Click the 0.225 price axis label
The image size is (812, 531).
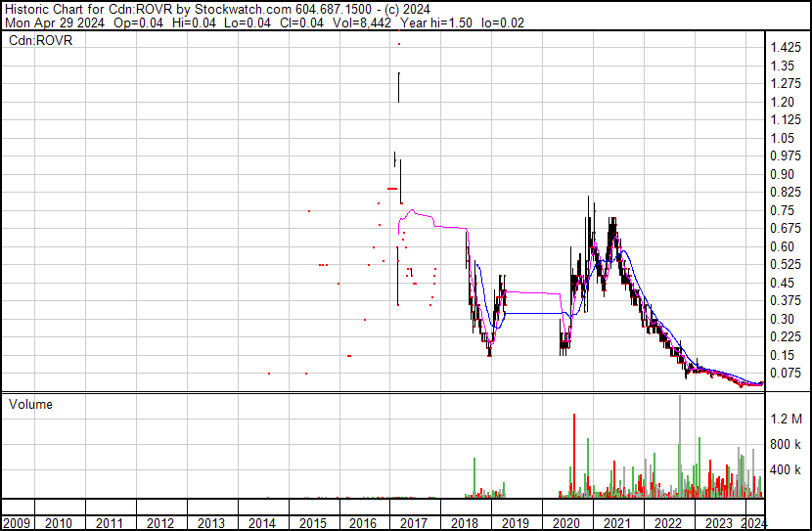(x=786, y=337)
